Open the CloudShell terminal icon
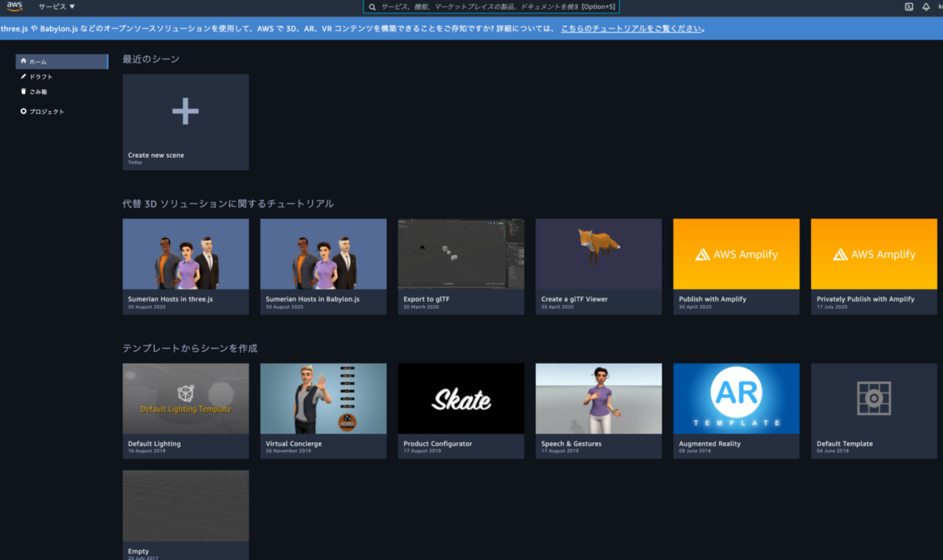Screen dimensions: 943x560 tap(908, 6)
